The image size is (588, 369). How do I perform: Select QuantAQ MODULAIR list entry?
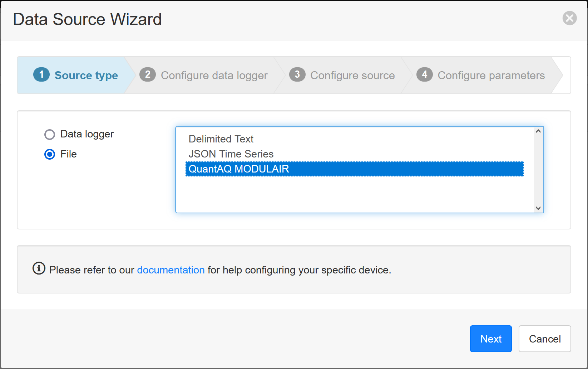(x=355, y=169)
